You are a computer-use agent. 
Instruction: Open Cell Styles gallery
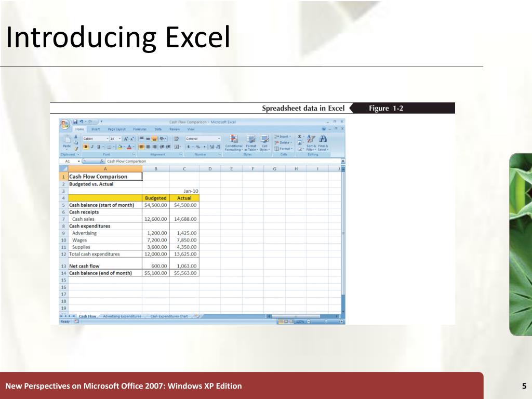click(x=264, y=143)
